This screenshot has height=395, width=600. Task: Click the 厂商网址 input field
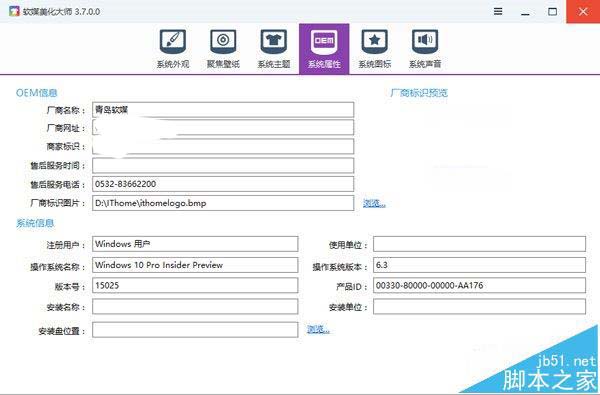pyautogui.click(x=223, y=128)
